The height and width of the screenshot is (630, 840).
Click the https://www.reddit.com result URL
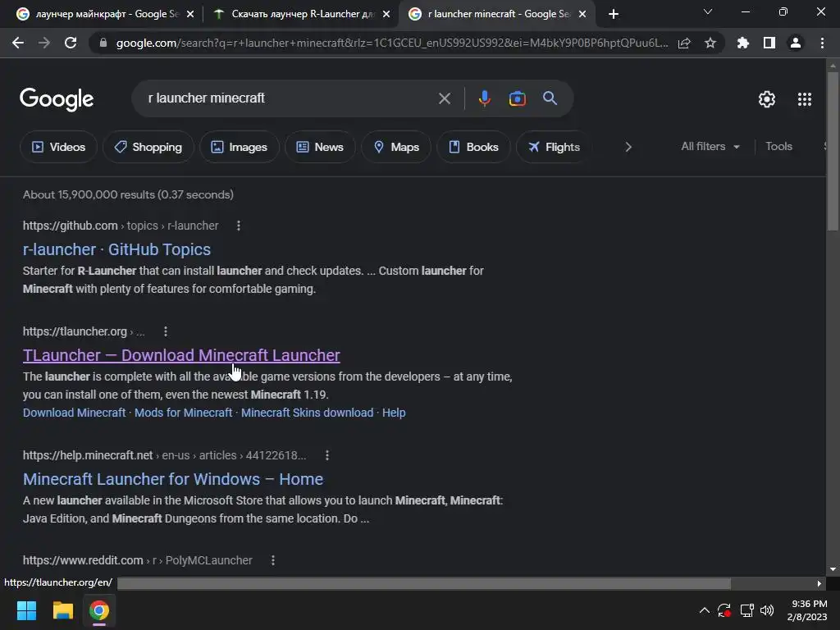click(83, 560)
